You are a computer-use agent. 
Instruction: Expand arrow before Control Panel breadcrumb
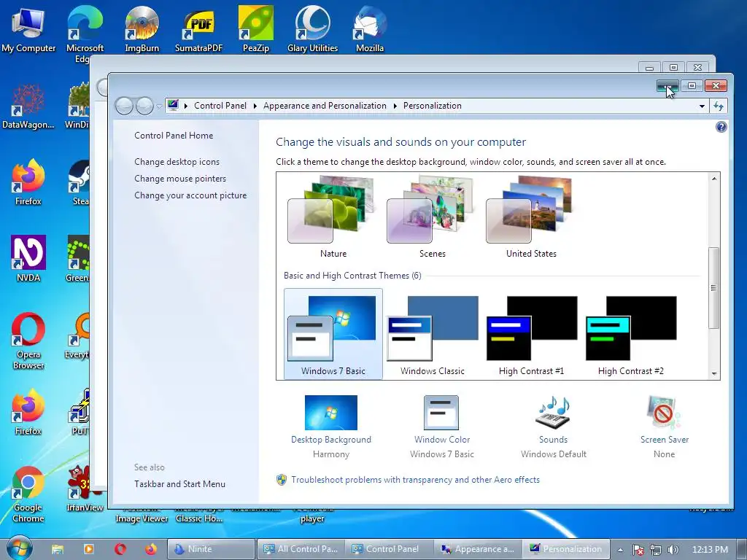(x=186, y=106)
